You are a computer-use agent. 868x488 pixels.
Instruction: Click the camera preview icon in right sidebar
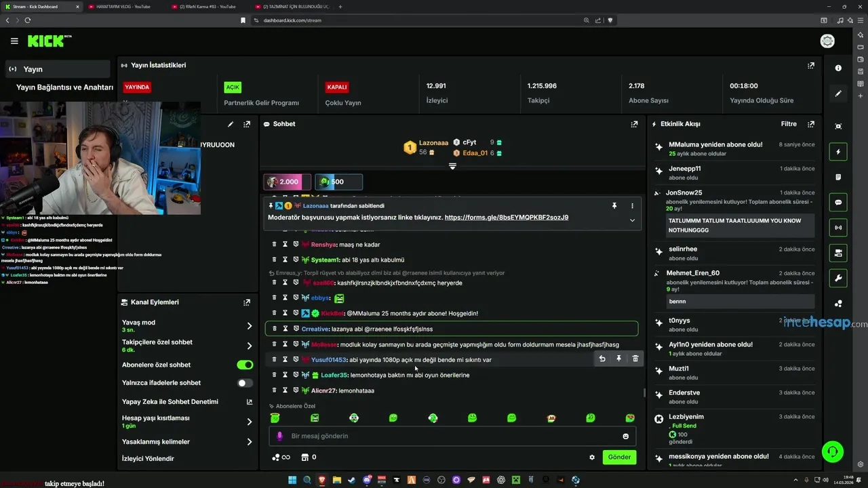pyautogui.click(x=838, y=253)
